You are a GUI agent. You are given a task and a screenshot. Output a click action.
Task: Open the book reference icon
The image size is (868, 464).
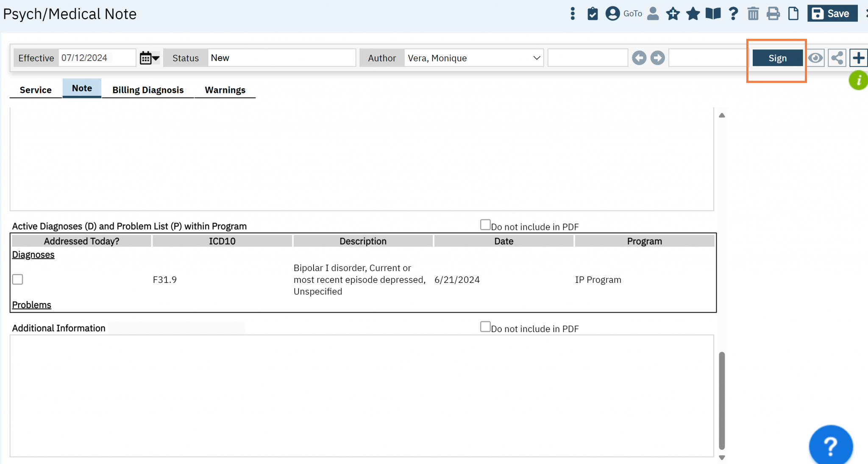coord(713,14)
